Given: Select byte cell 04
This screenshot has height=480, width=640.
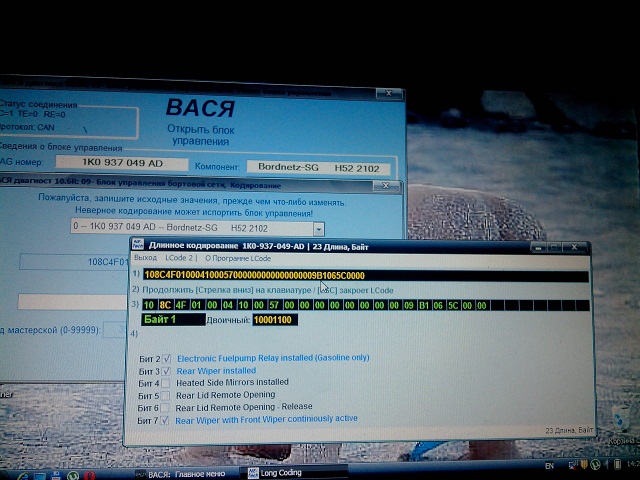Looking at the screenshot, I should point(227,305).
